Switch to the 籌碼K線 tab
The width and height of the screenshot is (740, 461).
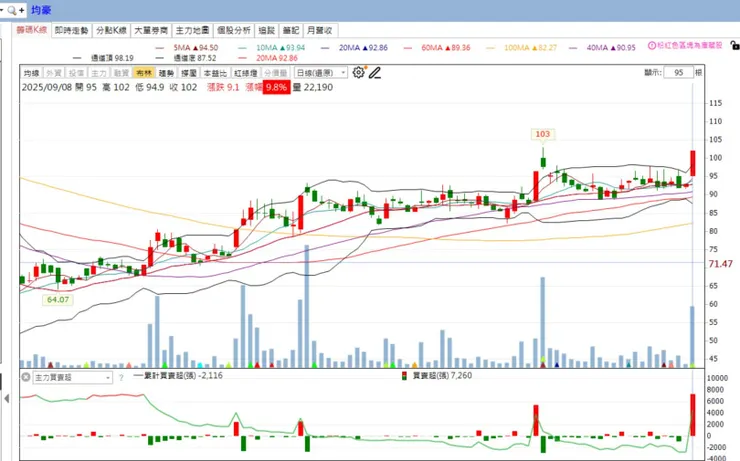pyautogui.click(x=32, y=30)
